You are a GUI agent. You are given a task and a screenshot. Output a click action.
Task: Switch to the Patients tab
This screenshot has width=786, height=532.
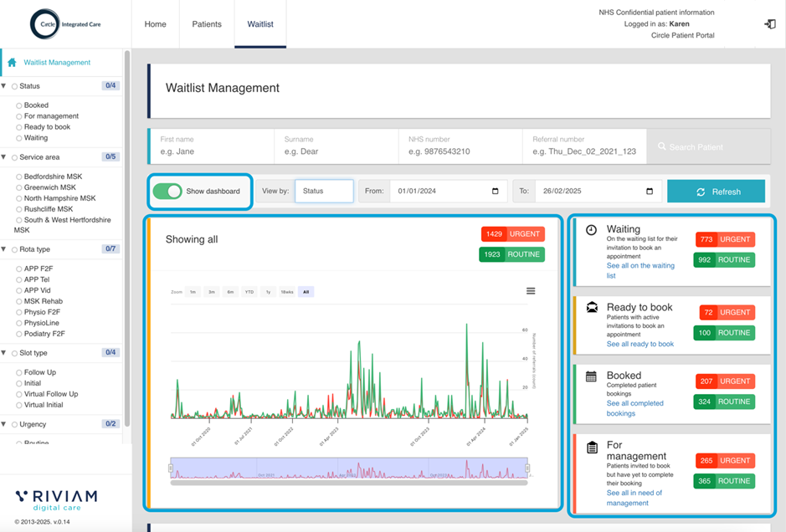(x=207, y=24)
